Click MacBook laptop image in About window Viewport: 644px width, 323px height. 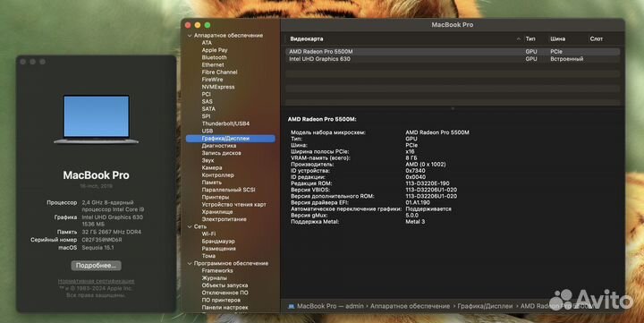pyautogui.click(x=96, y=120)
